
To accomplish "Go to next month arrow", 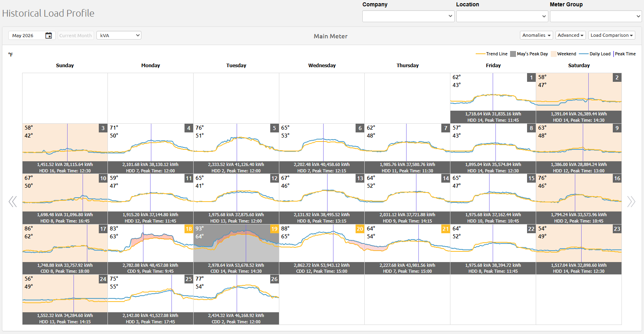I will 631,202.
